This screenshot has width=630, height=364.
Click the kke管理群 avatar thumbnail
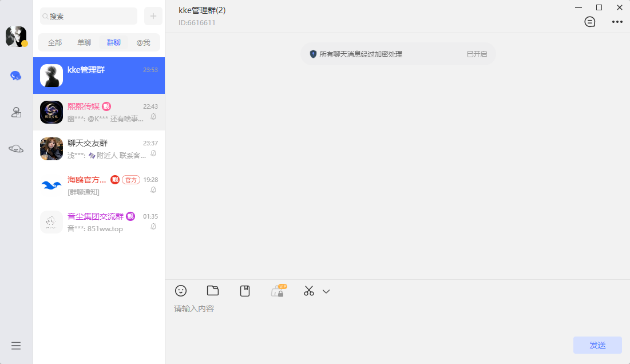pyautogui.click(x=51, y=76)
